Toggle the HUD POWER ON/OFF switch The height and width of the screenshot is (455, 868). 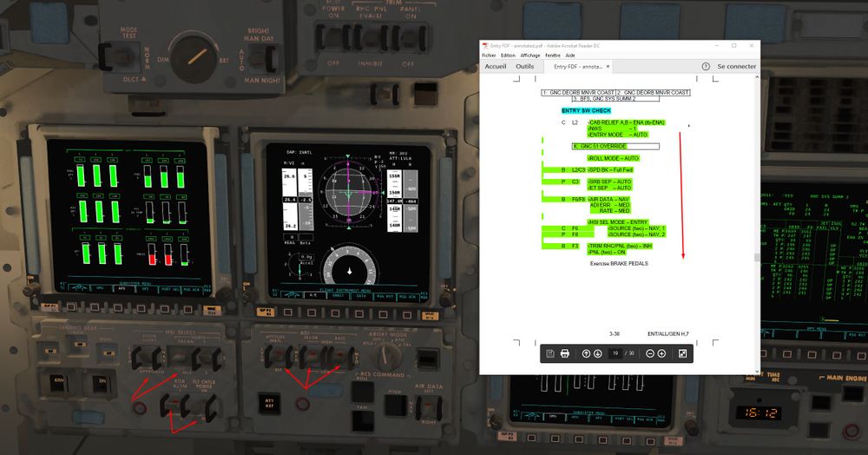[332, 37]
